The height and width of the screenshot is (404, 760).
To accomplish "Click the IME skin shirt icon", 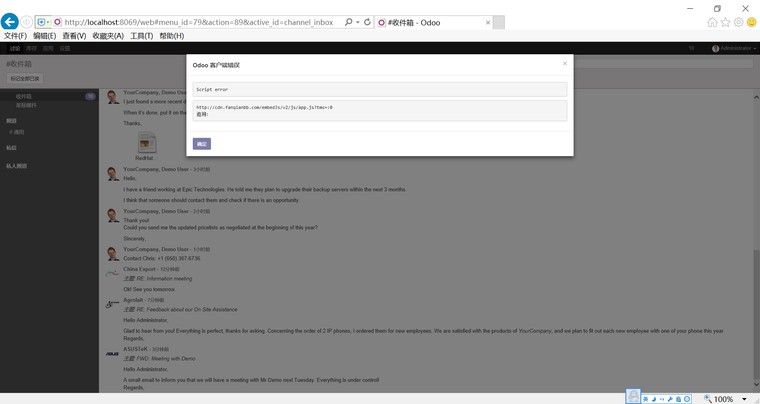I will (x=679, y=399).
